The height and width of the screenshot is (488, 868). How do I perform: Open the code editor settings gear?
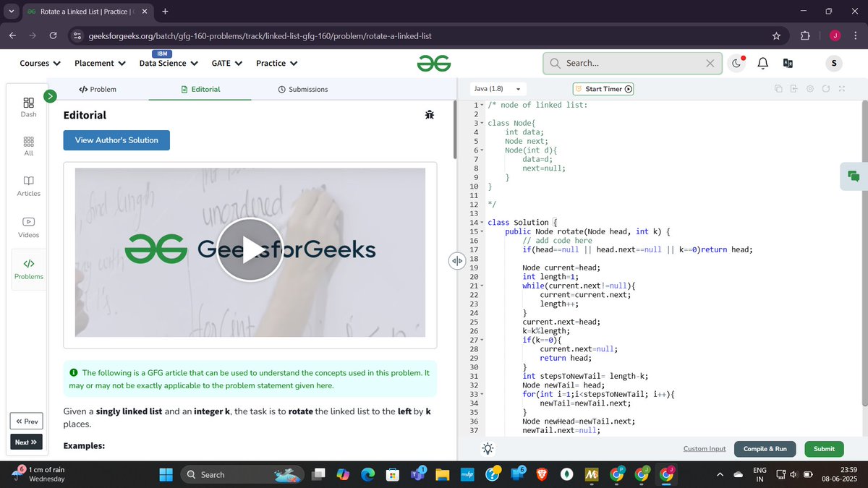pyautogui.click(x=809, y=89)
